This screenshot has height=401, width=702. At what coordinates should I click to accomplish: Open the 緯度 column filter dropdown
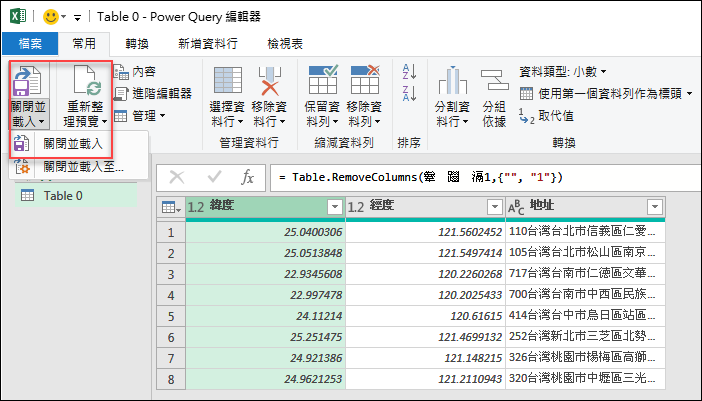(334, 207)
